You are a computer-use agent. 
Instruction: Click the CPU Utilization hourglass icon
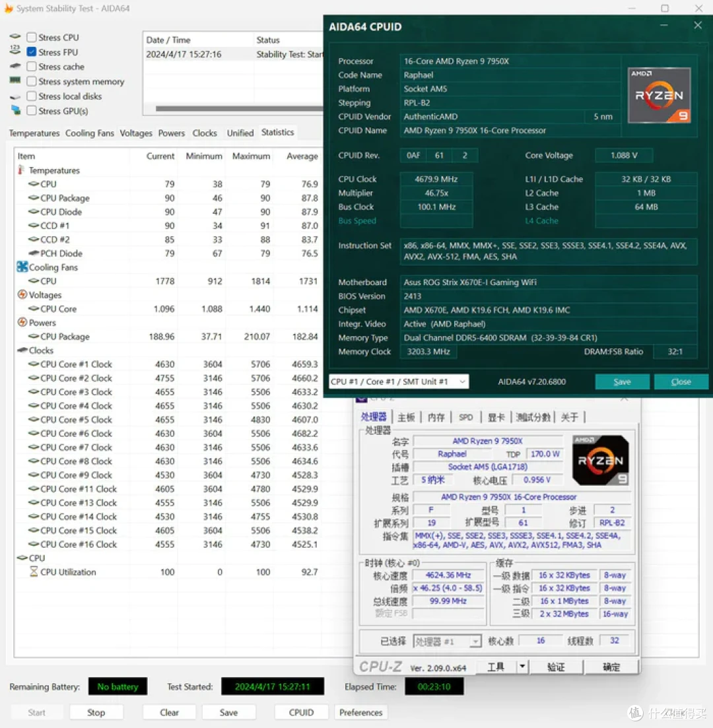[34, 572]
